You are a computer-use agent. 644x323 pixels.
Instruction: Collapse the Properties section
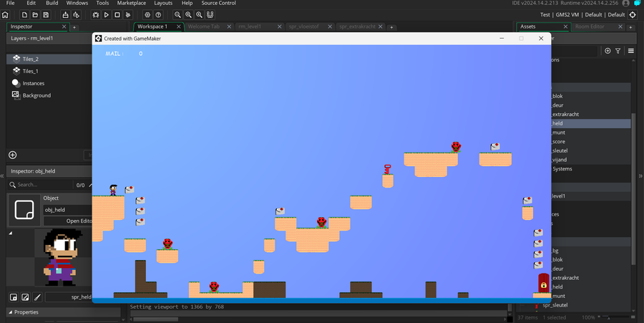point(11,312)
